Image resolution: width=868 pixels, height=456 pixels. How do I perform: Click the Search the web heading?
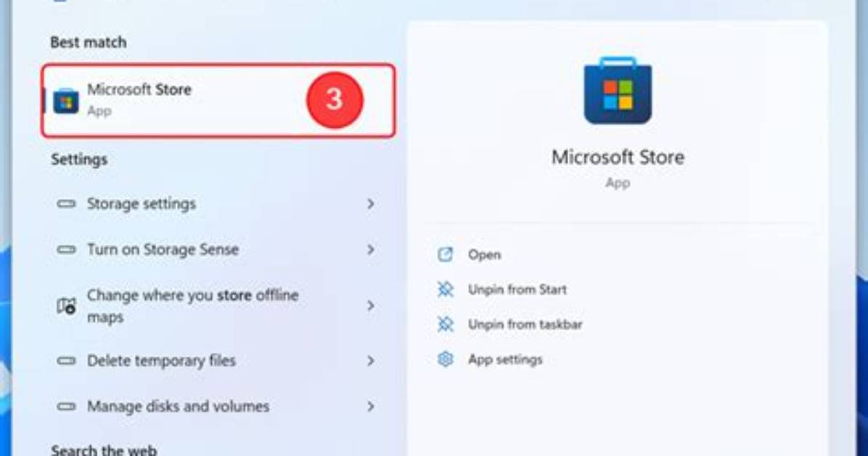point(104,449)
